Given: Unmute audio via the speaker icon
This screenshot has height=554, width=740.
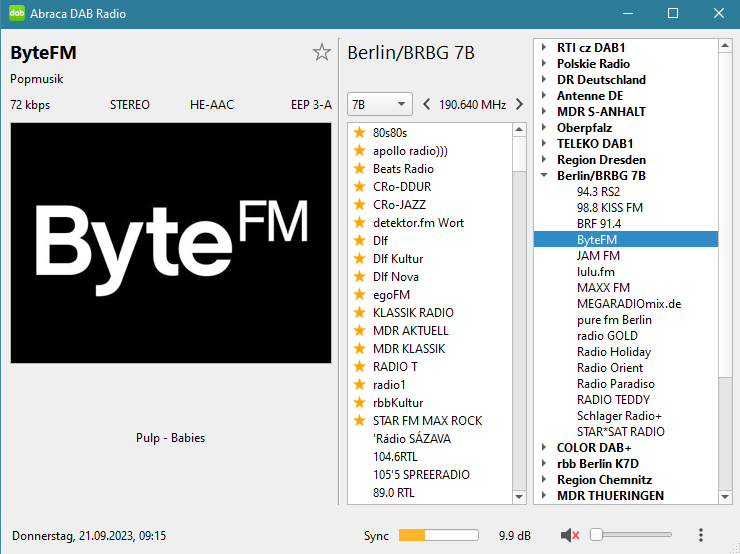Looking at the screenshot, I should point(570,535).
